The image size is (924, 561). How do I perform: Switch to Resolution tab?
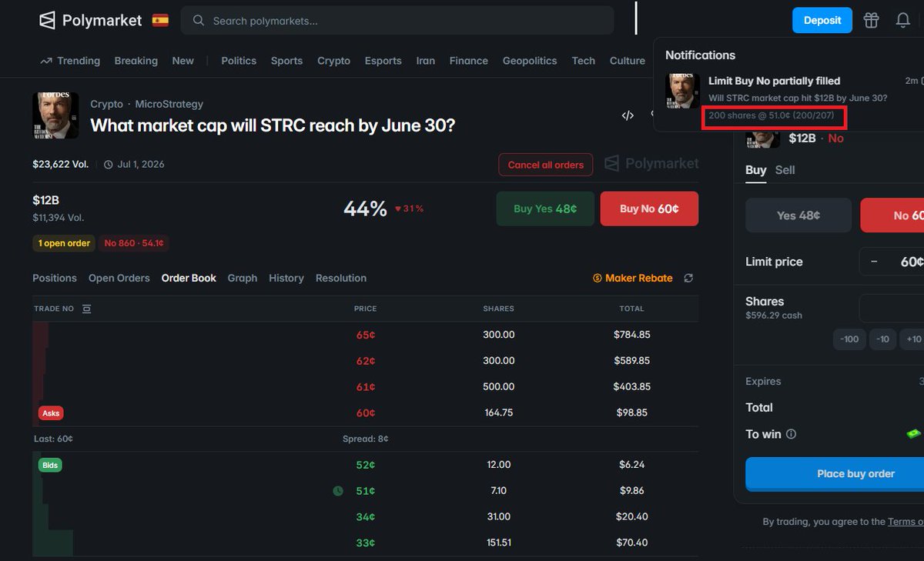341,278
